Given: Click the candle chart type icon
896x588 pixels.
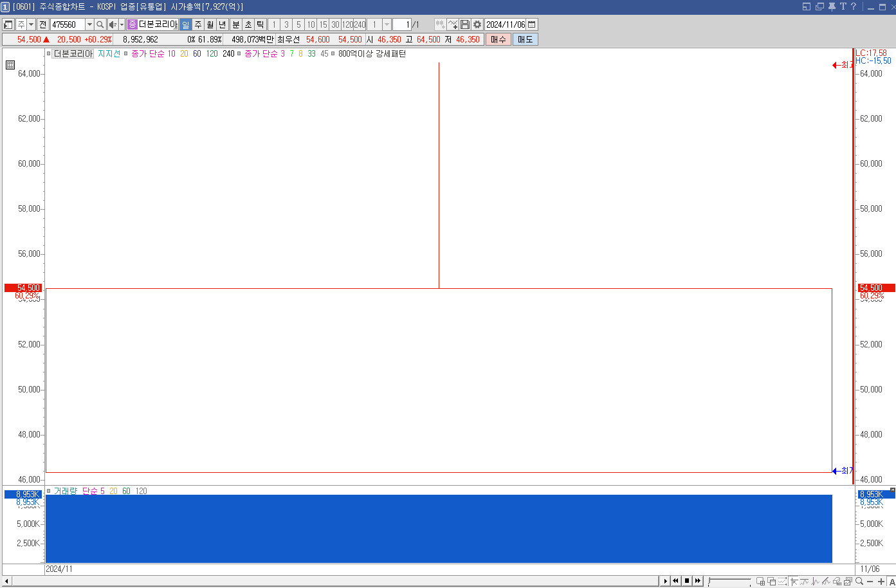Looking at the screenshot, I should click(x=441, y=24).
